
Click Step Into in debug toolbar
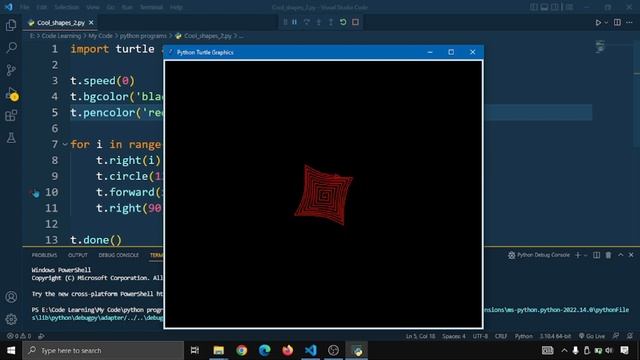[319, 22]
